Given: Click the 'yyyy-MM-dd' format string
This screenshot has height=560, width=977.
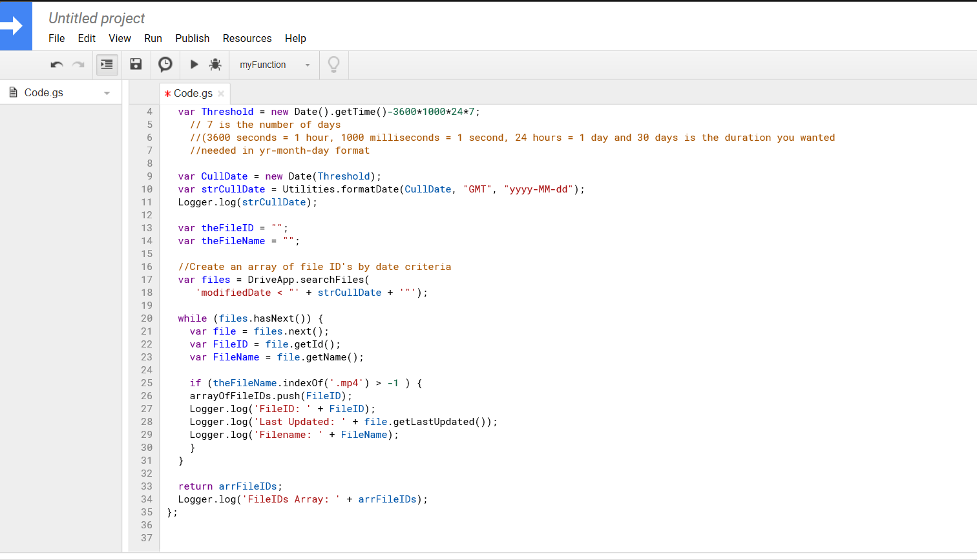Looking at the screenshot, I should coord(539,189).
